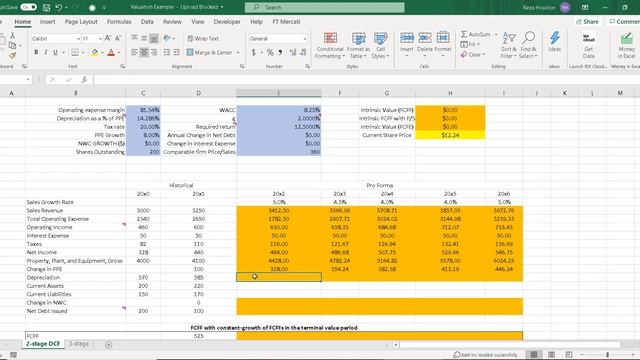Toggle Align Left

coord(134,53)
